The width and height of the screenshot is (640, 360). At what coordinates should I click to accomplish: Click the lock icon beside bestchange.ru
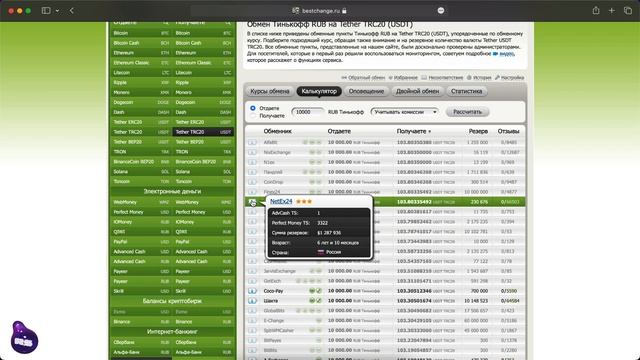pos(344,11)
